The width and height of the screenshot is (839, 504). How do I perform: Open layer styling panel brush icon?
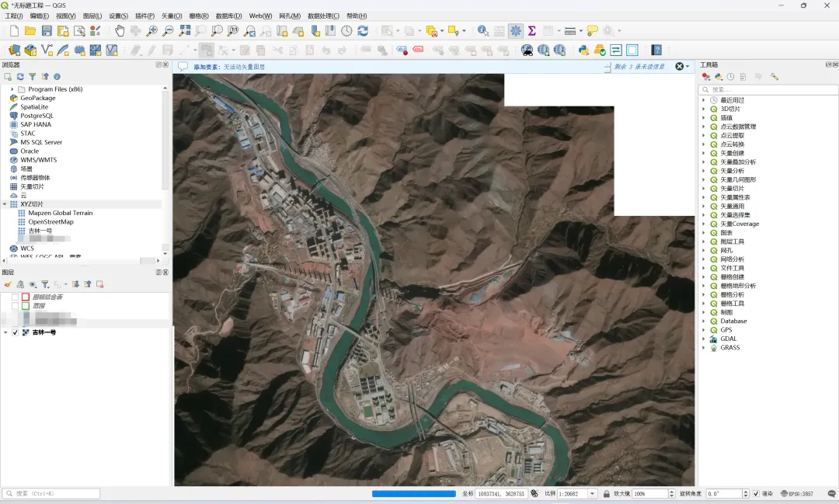(x=8, y=285)
